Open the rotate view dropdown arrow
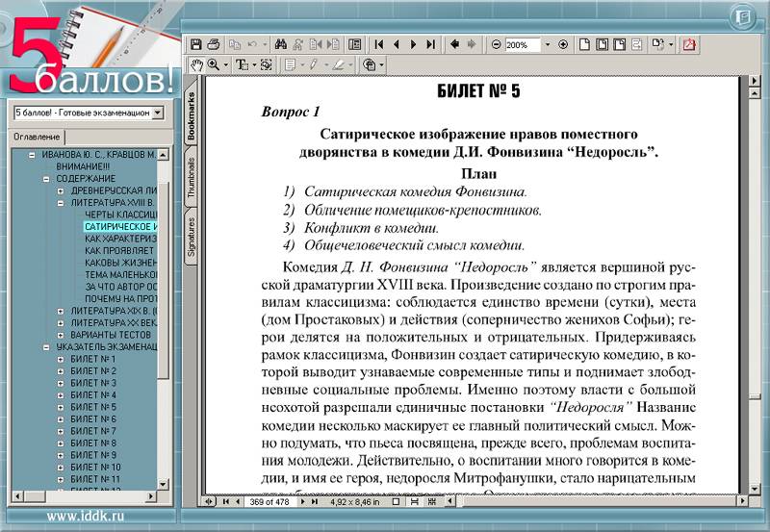The height and width of the screenshot is (532, 770). [x=670, y=45]
